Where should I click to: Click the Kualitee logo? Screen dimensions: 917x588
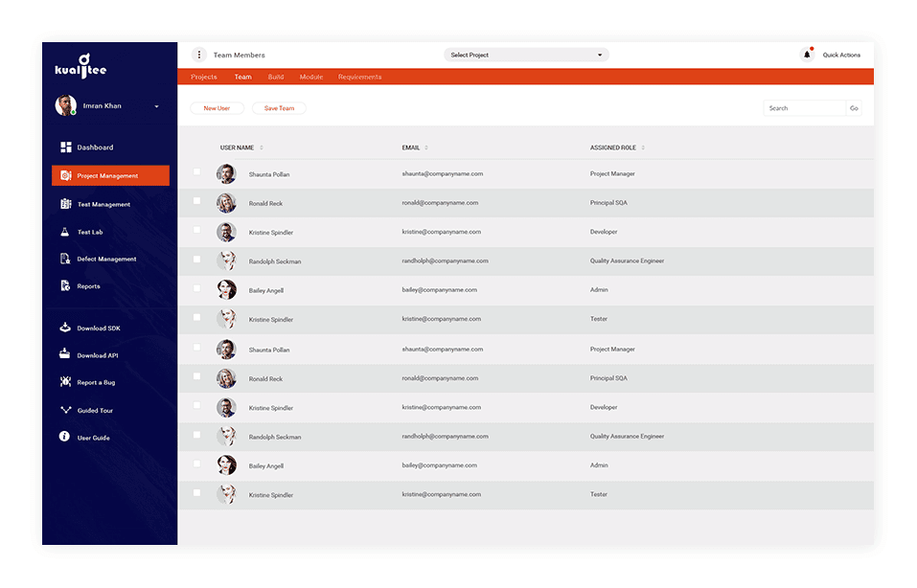(x=80, y=67)
